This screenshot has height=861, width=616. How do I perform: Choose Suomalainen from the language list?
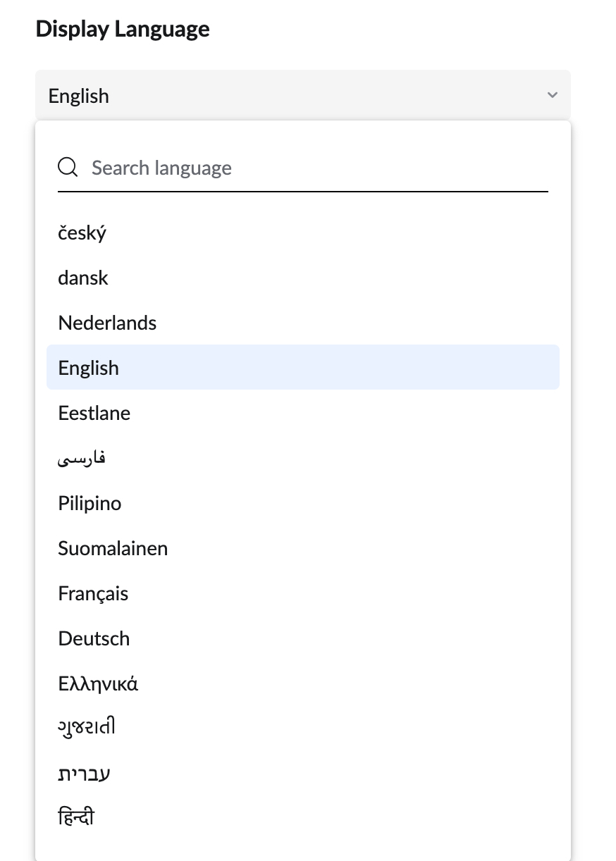point(113,548)
